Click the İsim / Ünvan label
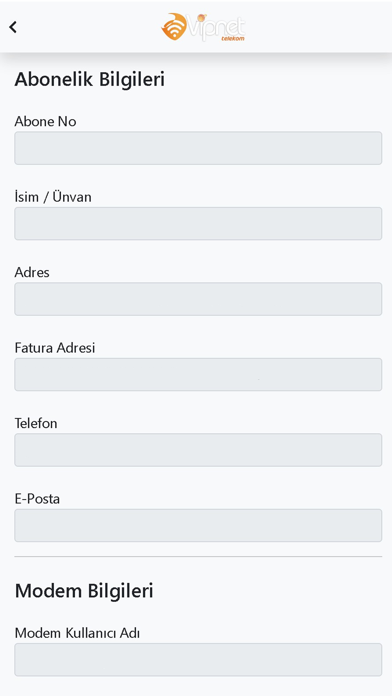This screenshot has height=696, width=392. pyautogui.click(x=53, y=197)
